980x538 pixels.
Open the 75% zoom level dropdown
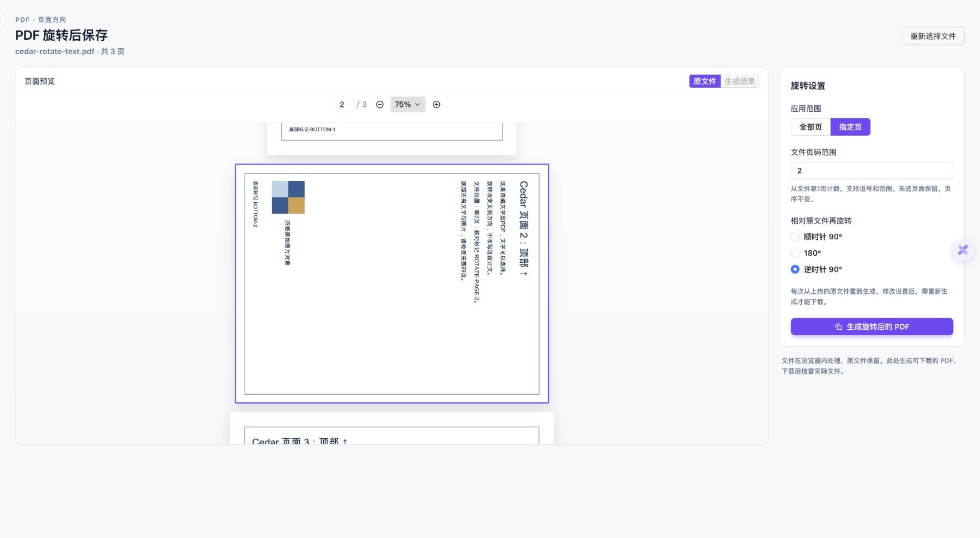pos(408,105)
